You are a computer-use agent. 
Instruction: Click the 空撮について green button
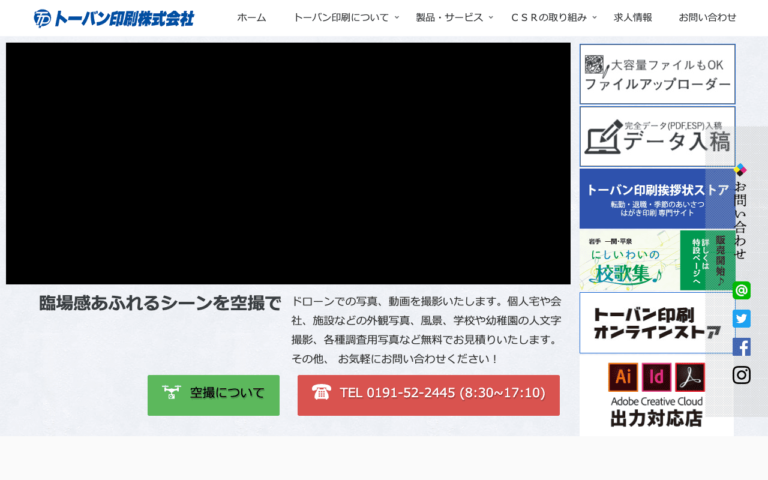pyautogui.click(x=214, y=395)
